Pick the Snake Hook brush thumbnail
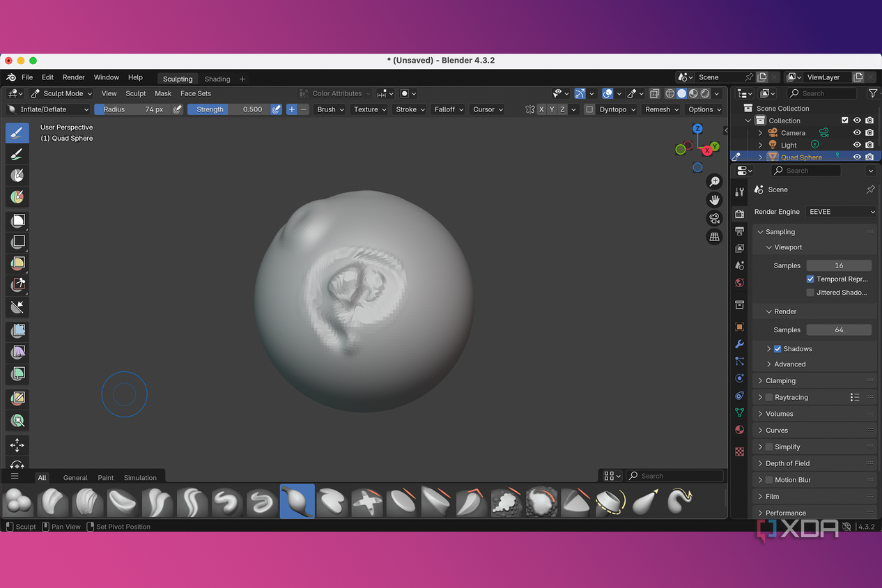The height and width of the screenshot is (588, 882). (680, 501)
